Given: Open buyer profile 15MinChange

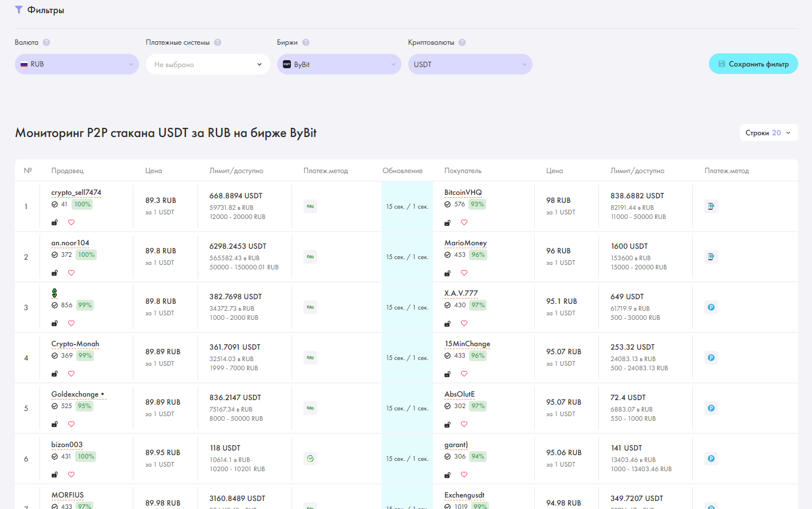Looking at the screenshot, I should (x=467, y=344).
